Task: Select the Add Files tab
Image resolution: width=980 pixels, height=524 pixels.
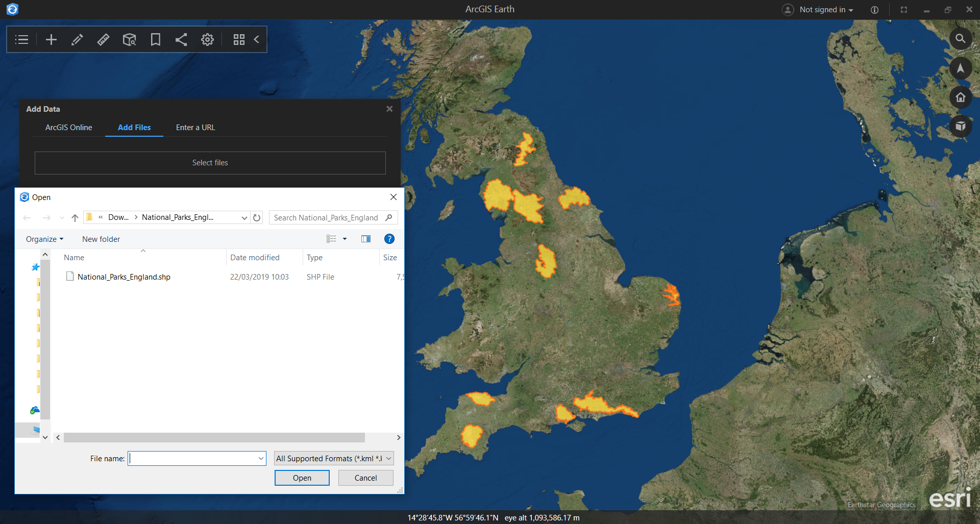Action: (x=134, y=128)
